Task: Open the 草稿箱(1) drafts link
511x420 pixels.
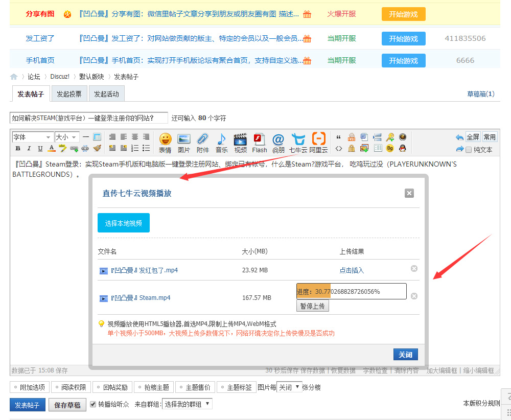Action: click(x=481, y=94)
